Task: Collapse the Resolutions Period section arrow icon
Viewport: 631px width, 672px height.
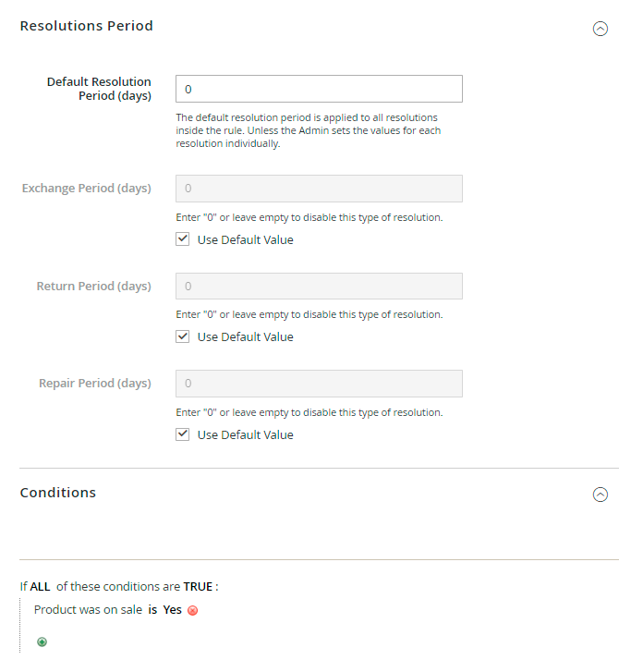Action: pos(601,29)
